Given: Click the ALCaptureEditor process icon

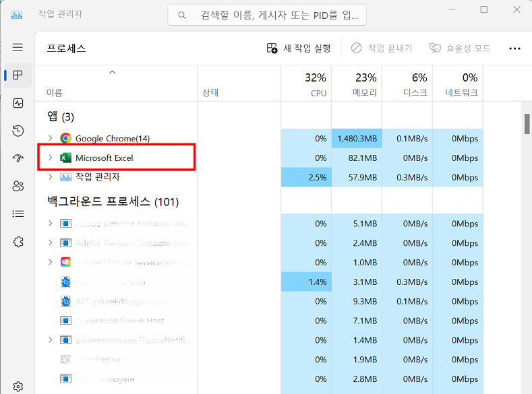Looking at the screenshot, I should (65, 301).
